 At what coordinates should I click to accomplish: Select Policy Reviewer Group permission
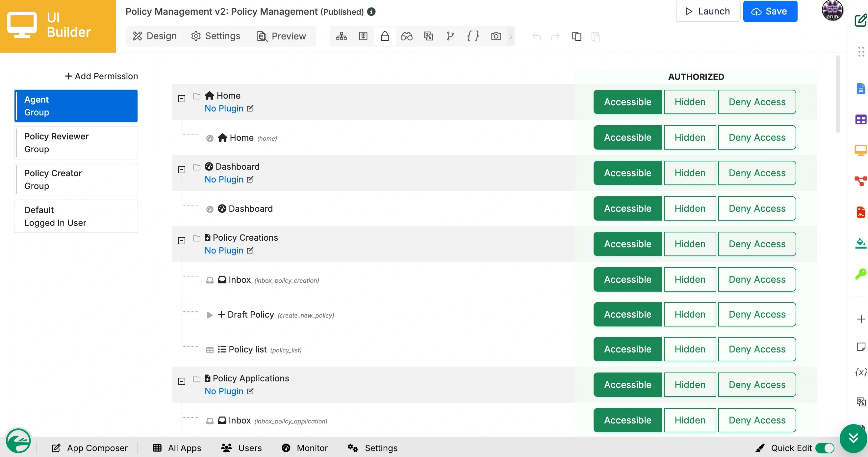pos(76,142)
